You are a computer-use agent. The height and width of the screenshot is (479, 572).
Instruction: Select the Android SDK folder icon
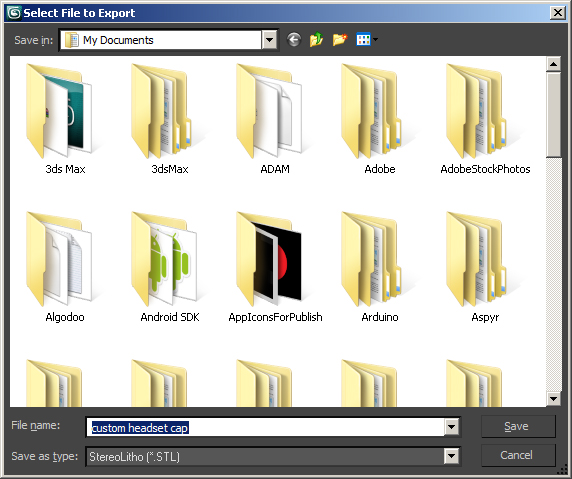pos(165,259)
